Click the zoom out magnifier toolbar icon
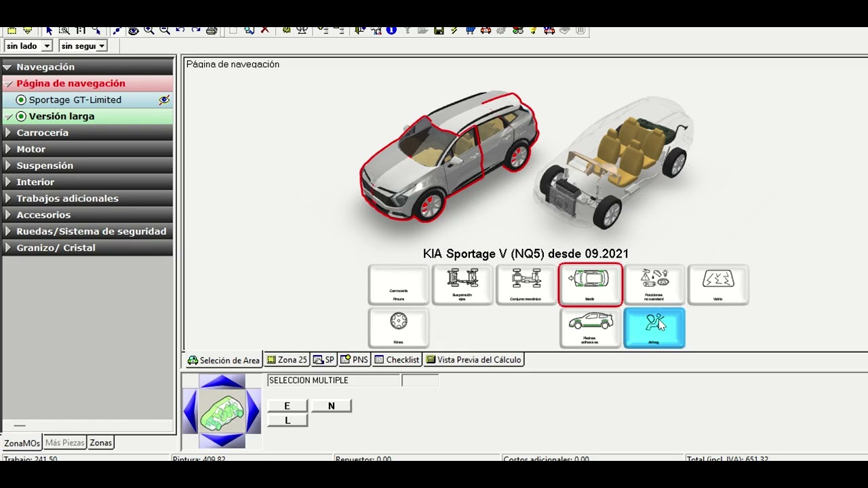Screen dimensions: 868x488 tap(165, 30)
